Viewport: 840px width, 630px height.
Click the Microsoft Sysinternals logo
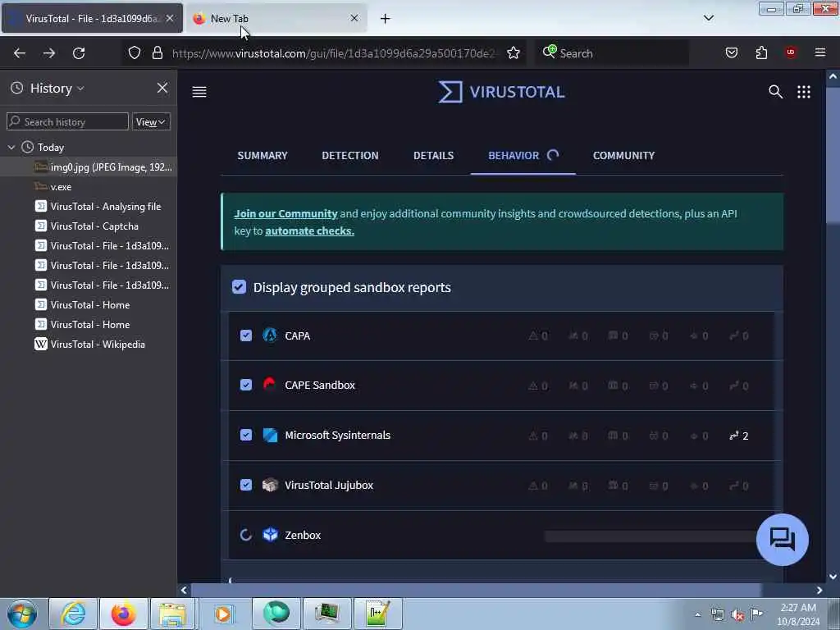pyautogui.click(x=270, y=435)
